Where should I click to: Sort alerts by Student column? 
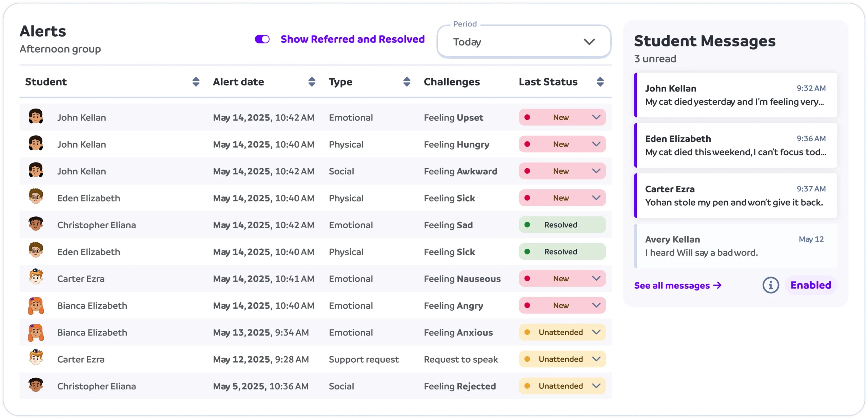(x=196, y=82)
